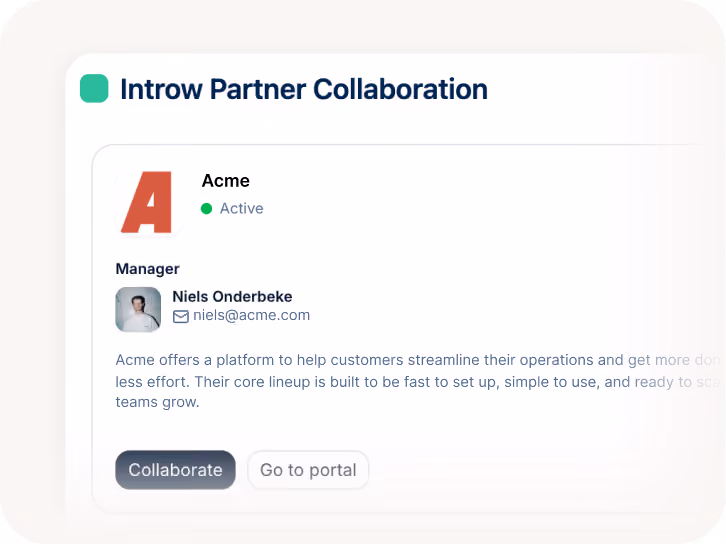This screenshot has width=726, height=544.
Task: Click the Collaborate button
Action: pos(175,470)
